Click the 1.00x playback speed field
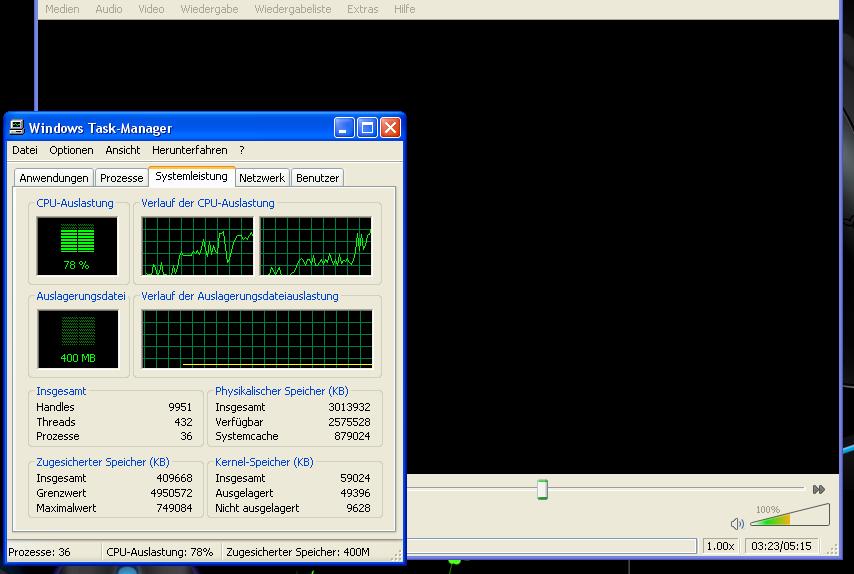The height and width of the screenshot is (574, 854). pyautogui.click(x=721, y=546)
